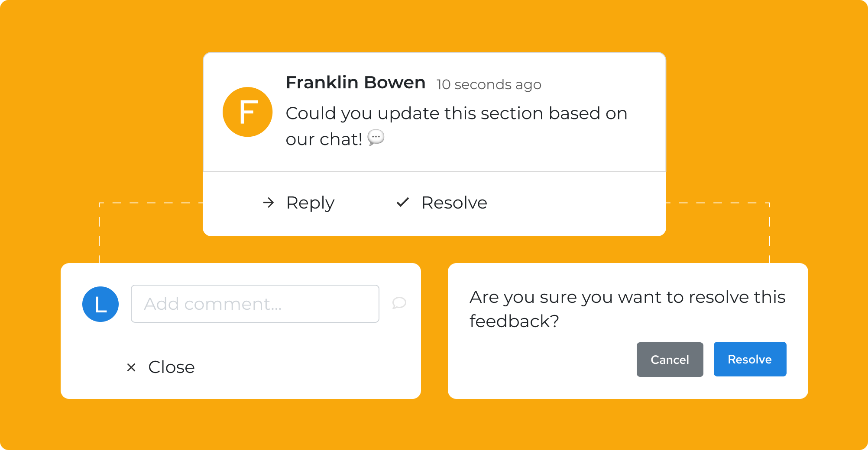Viewport: 868px width, 450px height.
Task: Select Resolve under the comment card
Action: (454, 202)
